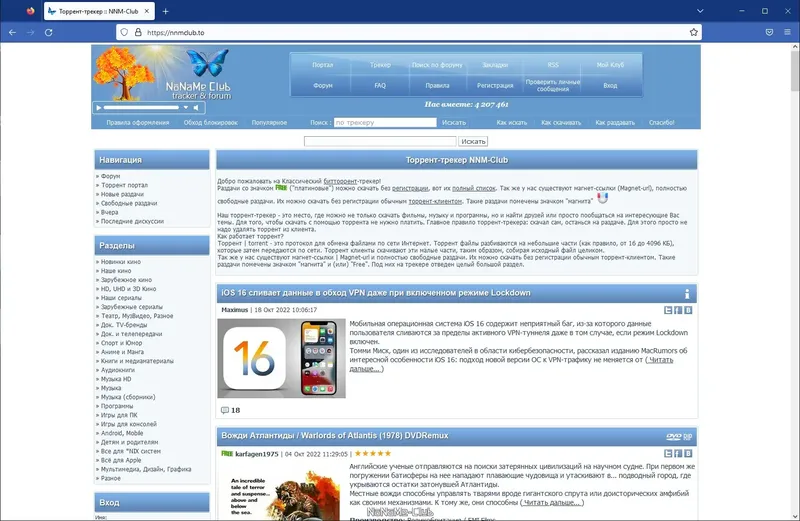800x521 pixels.
Task: Click the browser address bar URL
Action: click(x=176, y=32)
